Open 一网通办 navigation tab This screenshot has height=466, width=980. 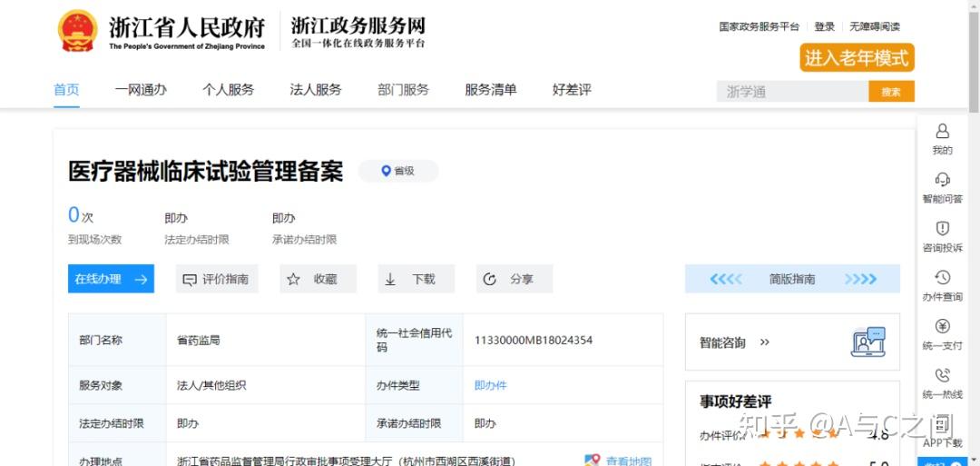click(141, 90)
